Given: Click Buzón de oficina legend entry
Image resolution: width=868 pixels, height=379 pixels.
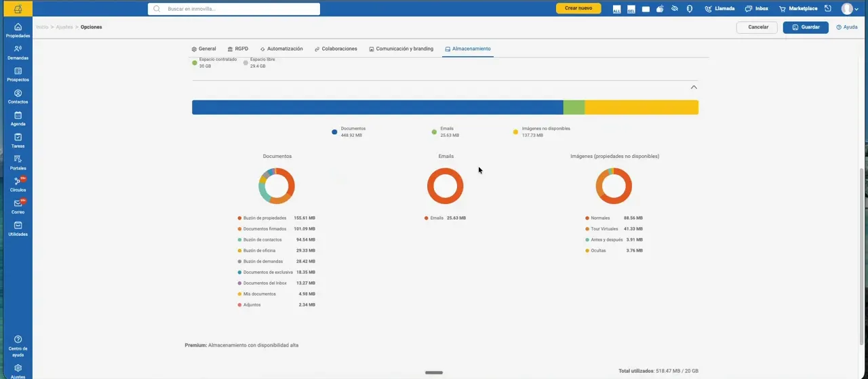Looking at the screenshot, I should click(x=277, y=251).
